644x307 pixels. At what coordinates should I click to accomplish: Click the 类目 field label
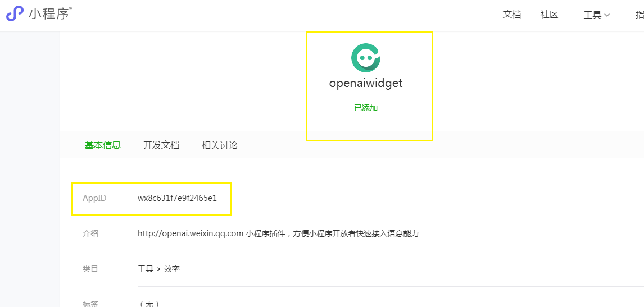click(x=90, y=269)
